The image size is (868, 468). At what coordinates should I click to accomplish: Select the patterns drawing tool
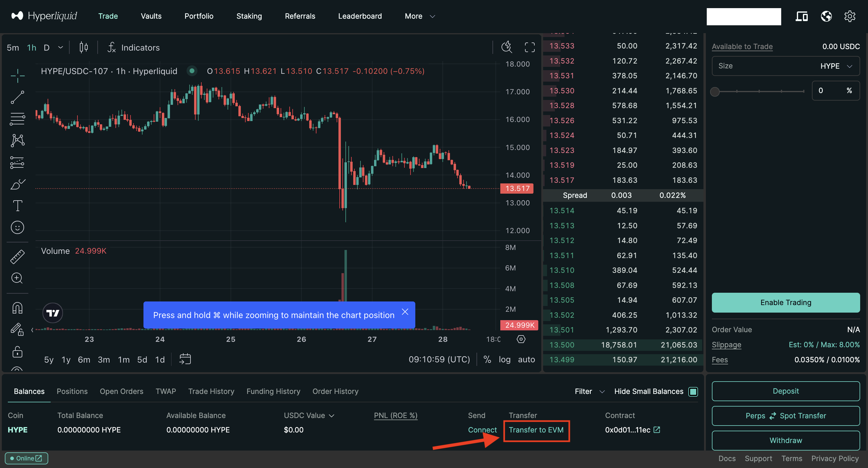[17, 140]
